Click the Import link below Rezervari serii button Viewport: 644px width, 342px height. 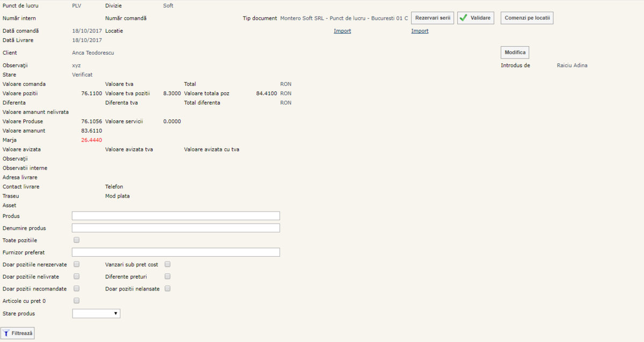[420, 31]
